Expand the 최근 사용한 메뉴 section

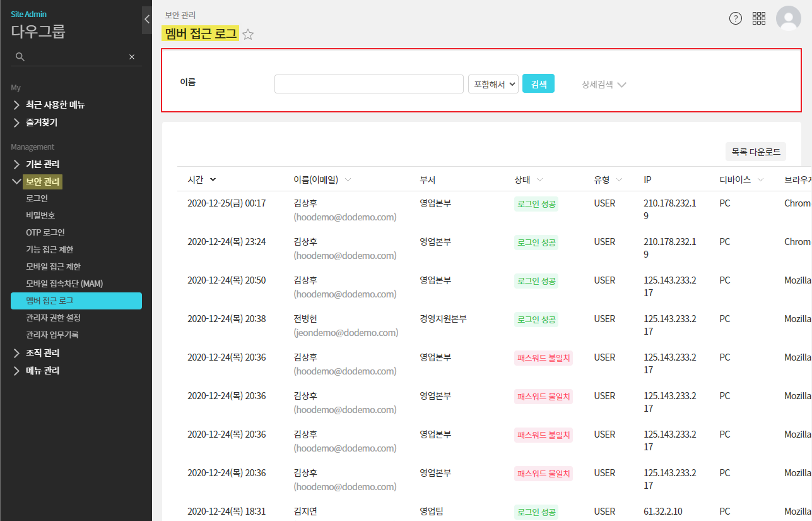tap(55, 105)
